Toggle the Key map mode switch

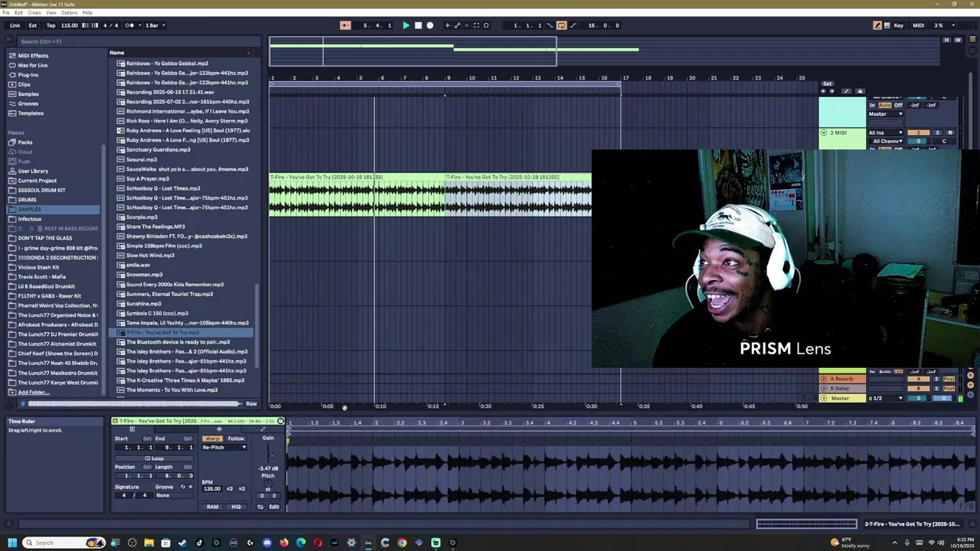899,25
